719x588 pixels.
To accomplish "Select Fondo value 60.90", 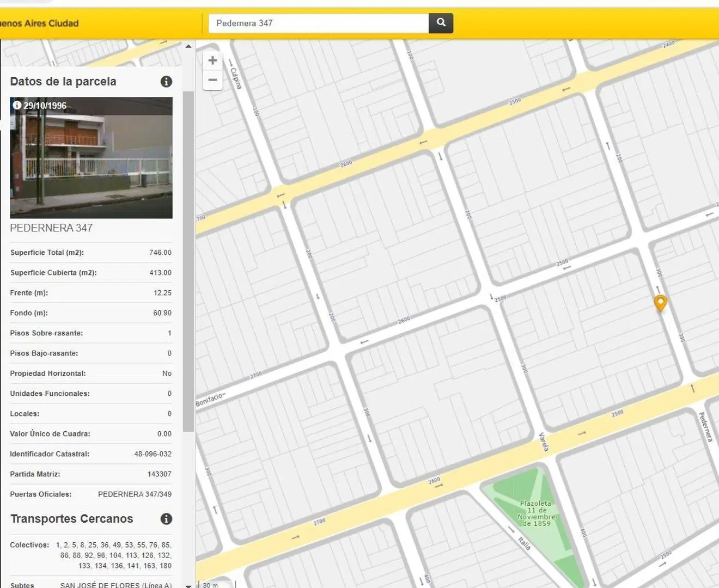I will [x=162, y=313].
